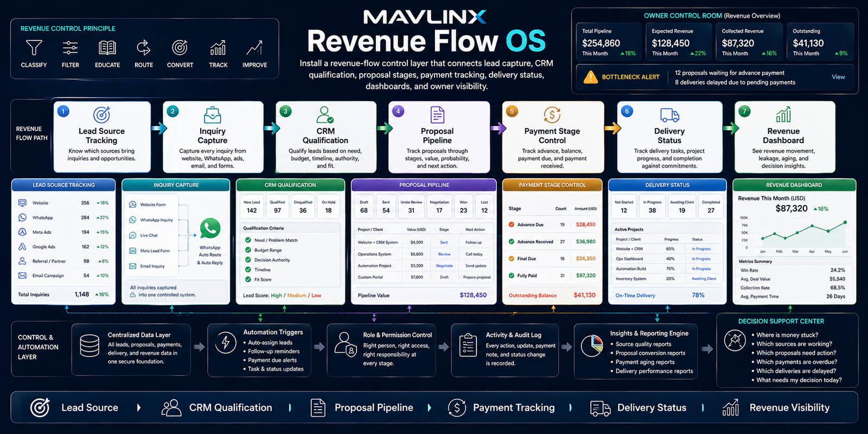Click the Decision Support Center circular icon
This screenshot has width=868, height=434.
735,340
